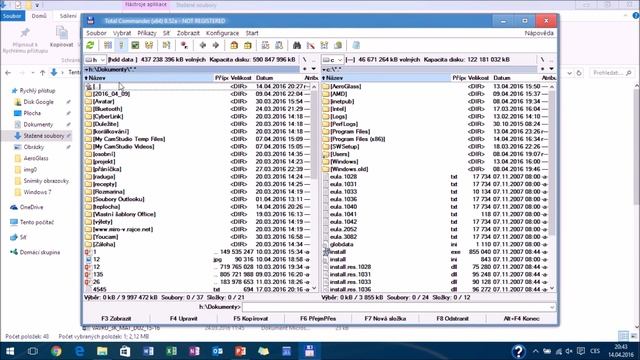Go to root with left panel backslash button

pos(304,60)
